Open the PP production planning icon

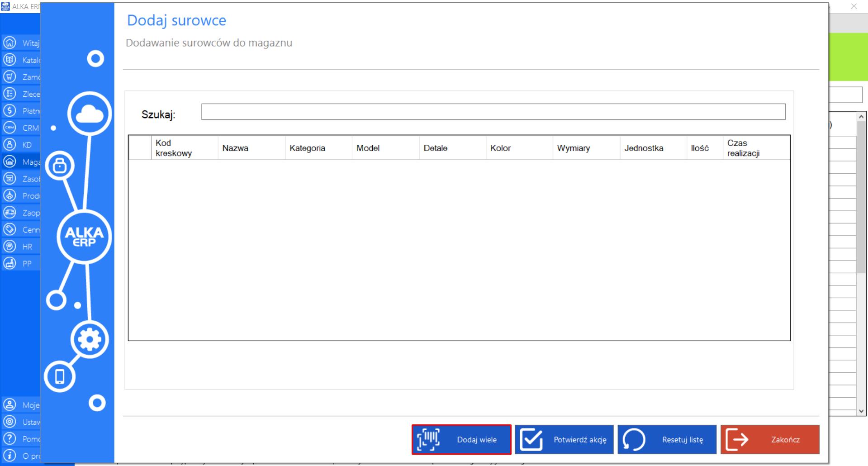pyautogui.click(x=9, y=263)
